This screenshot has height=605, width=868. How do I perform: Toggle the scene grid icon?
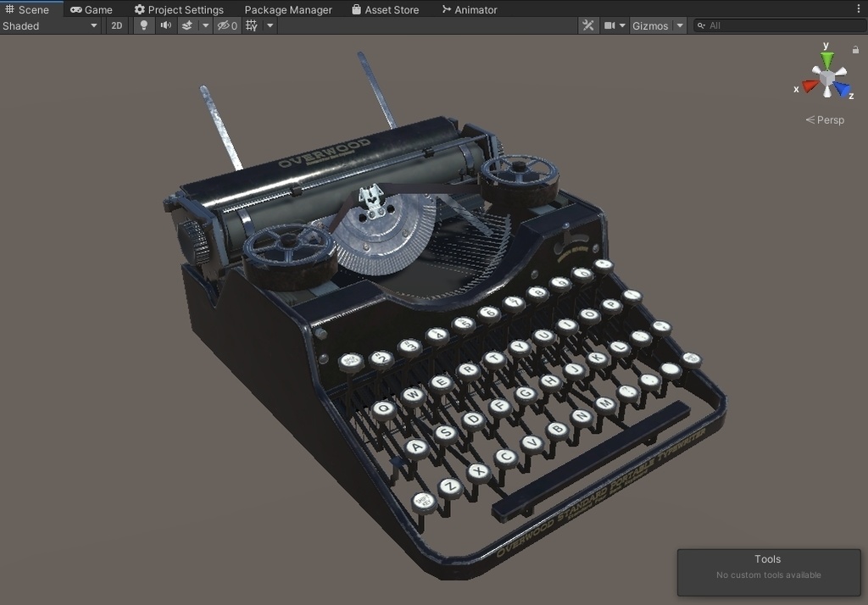pyautogui.click(x=251, y=25)
